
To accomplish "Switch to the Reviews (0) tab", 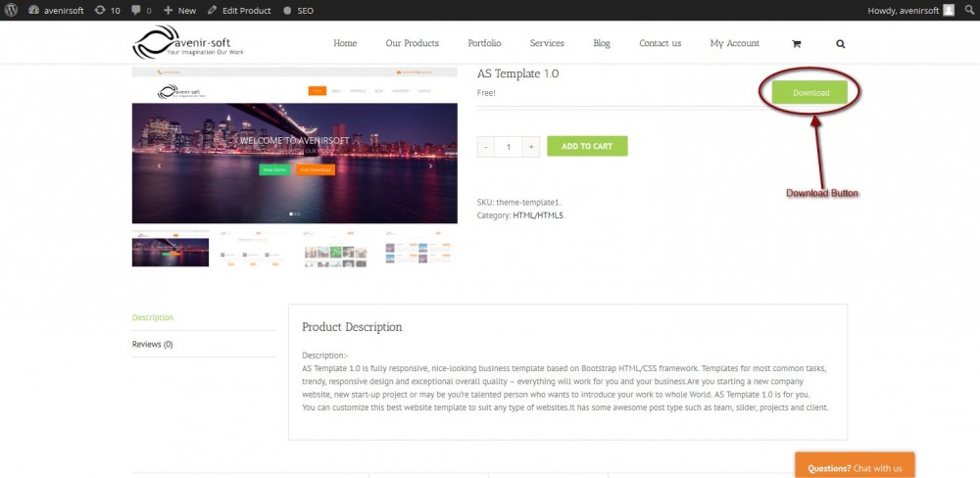I will (153, 344).
